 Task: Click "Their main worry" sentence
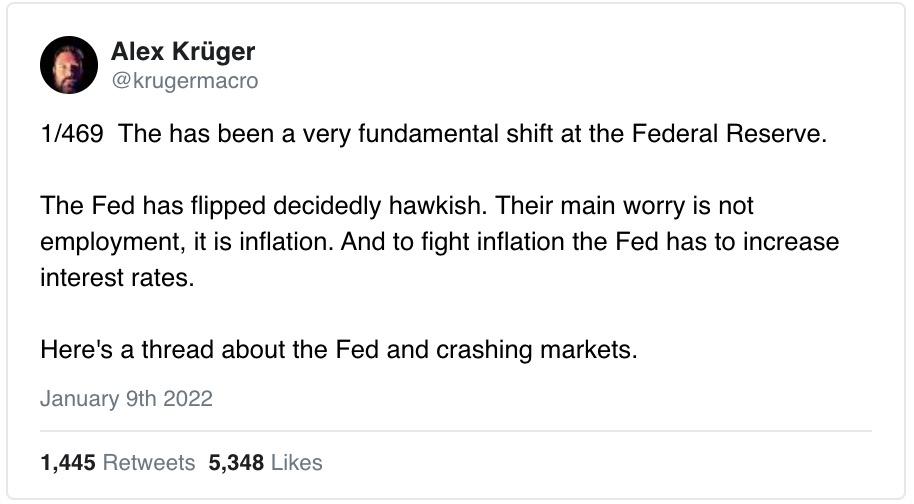pyautogui.click(x=575, y=207)
